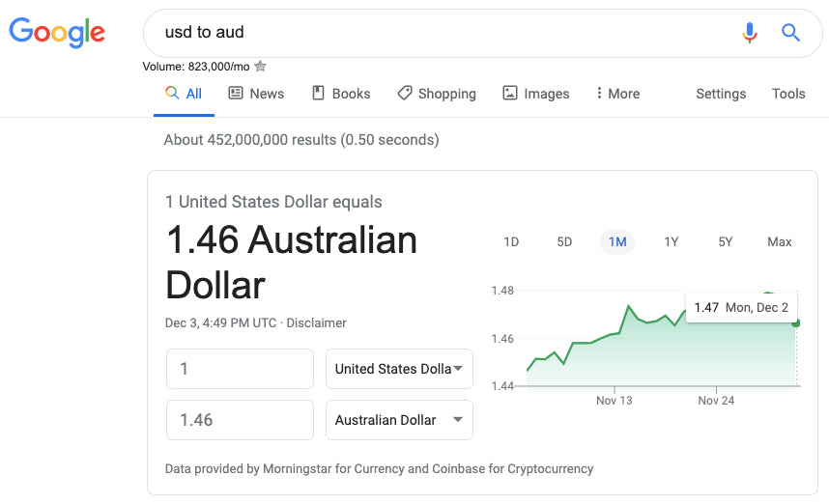Expand the Australian Dollar currency dropdown

(x=399, y=420)
